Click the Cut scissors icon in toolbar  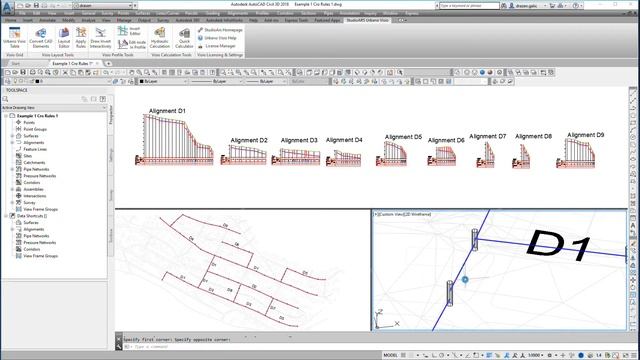(x=65, y=73)
